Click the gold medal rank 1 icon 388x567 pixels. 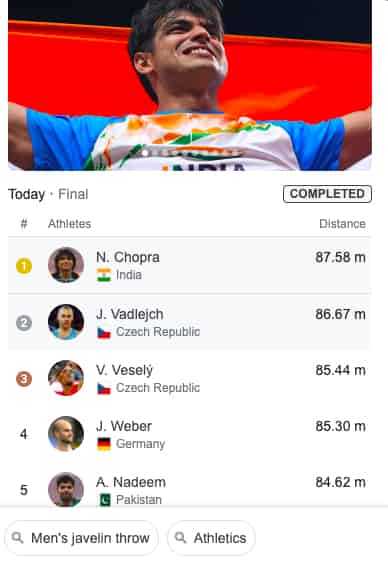24,267
